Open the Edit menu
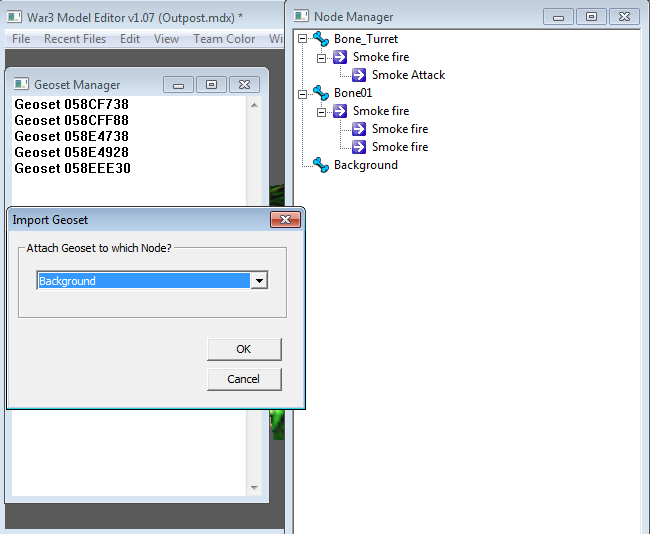The width and height of the screenshot is (650, 534). click(x=130, y=39)
